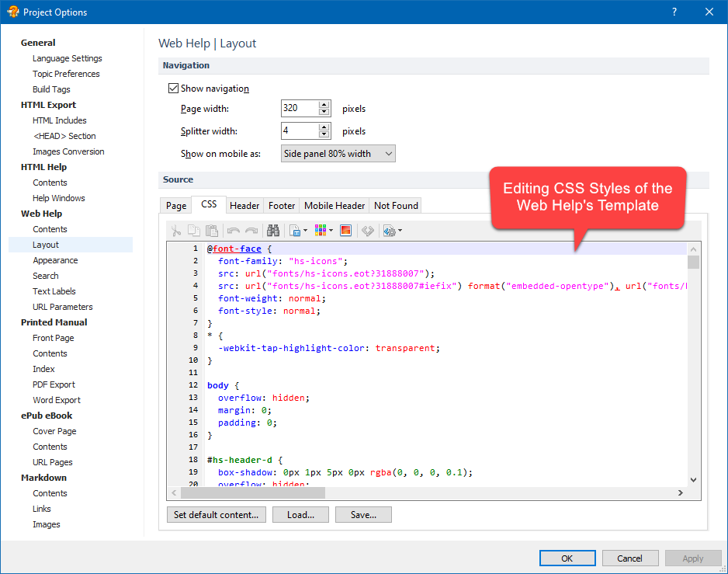Click the Load... button
This screenshot has height=574, width=728.
(300, 514)
